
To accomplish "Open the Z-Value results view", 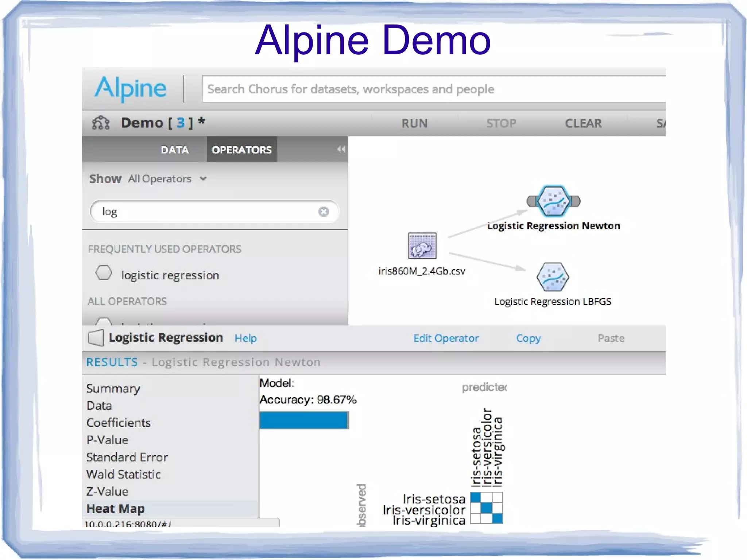I will tap(107, 491).
